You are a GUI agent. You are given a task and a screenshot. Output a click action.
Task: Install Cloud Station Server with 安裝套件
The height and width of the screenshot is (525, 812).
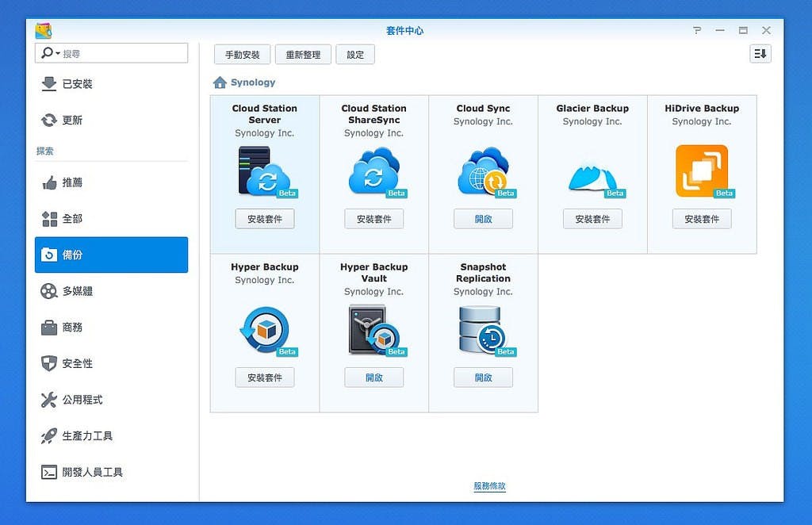pyautogui.click(x=265, y=219)
